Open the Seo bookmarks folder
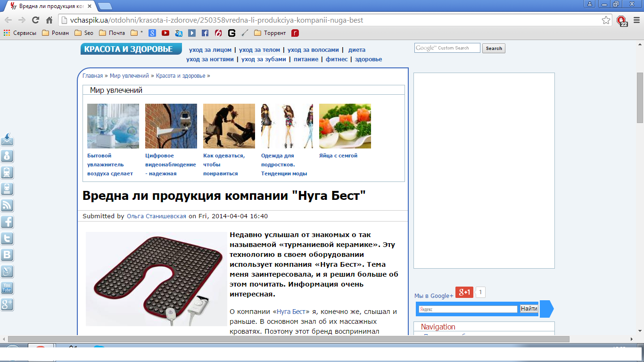This screenshot has width=644, height=362. [x=84, y=33]
